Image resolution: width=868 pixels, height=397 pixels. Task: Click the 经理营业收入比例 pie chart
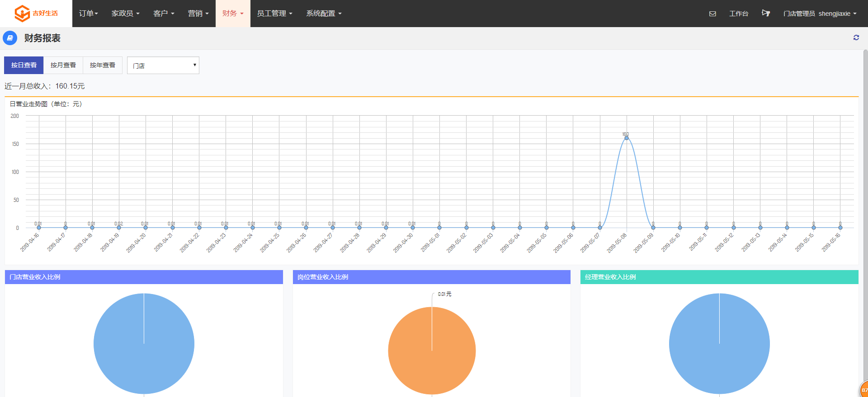click(x=719, y=344)
